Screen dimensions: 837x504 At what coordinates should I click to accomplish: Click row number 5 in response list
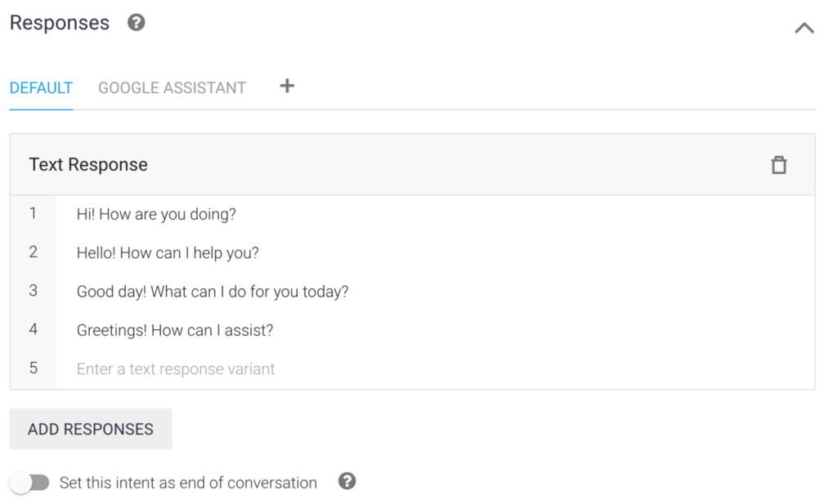pyautogui.click(x=33, y=368)
